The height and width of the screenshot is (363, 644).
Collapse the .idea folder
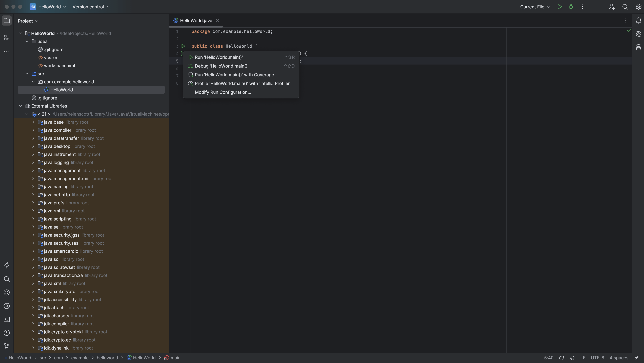[27, 42]
